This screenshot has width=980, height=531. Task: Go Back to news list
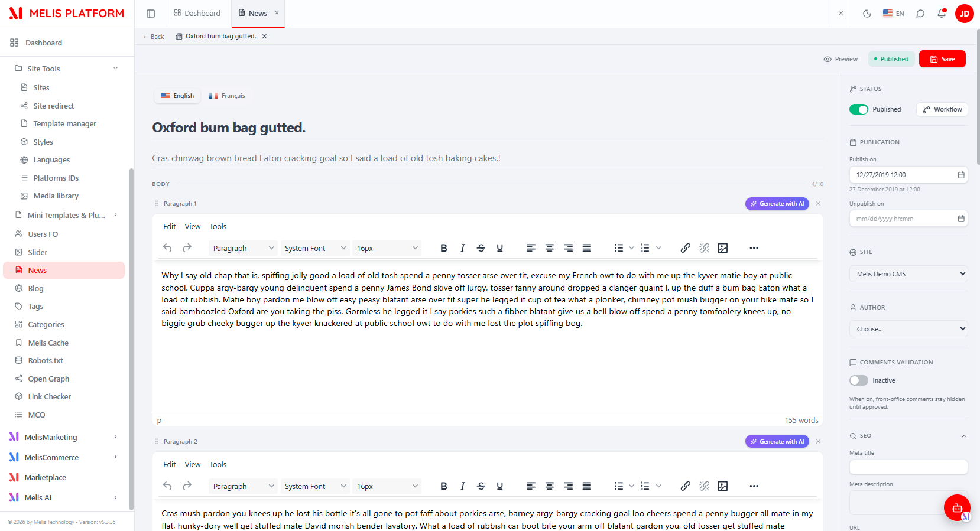[154, 37]
